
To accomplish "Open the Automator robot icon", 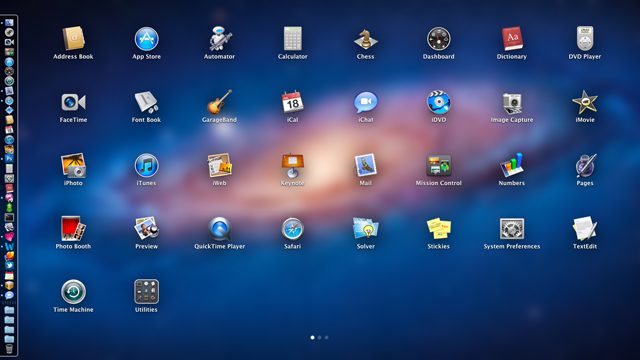I will 220,39.
